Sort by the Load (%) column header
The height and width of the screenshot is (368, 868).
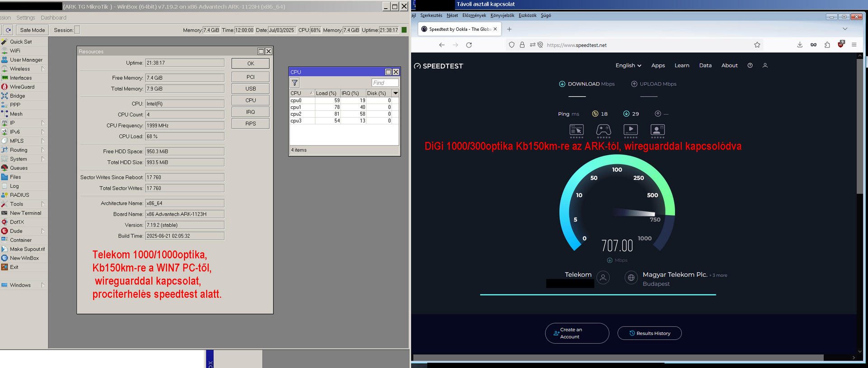click(327, 93)
